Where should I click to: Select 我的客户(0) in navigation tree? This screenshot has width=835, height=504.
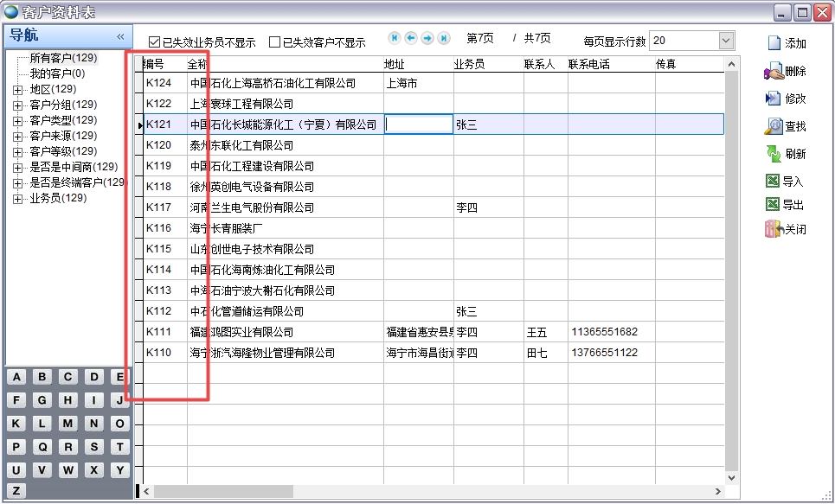point(57,73)
